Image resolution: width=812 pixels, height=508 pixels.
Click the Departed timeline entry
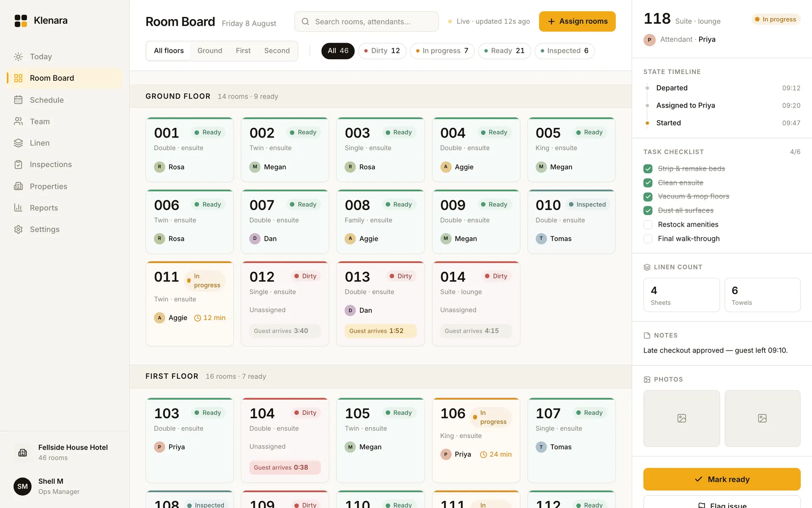(722, 88)
